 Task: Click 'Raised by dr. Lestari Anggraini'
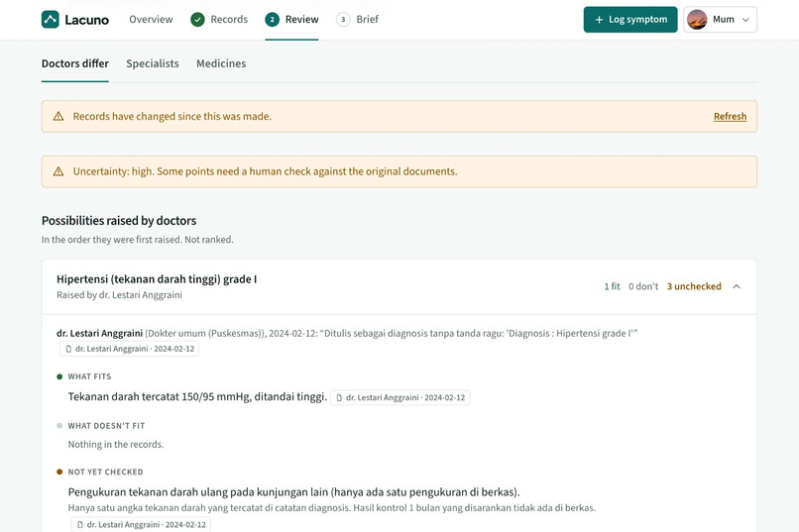point(119,295)
